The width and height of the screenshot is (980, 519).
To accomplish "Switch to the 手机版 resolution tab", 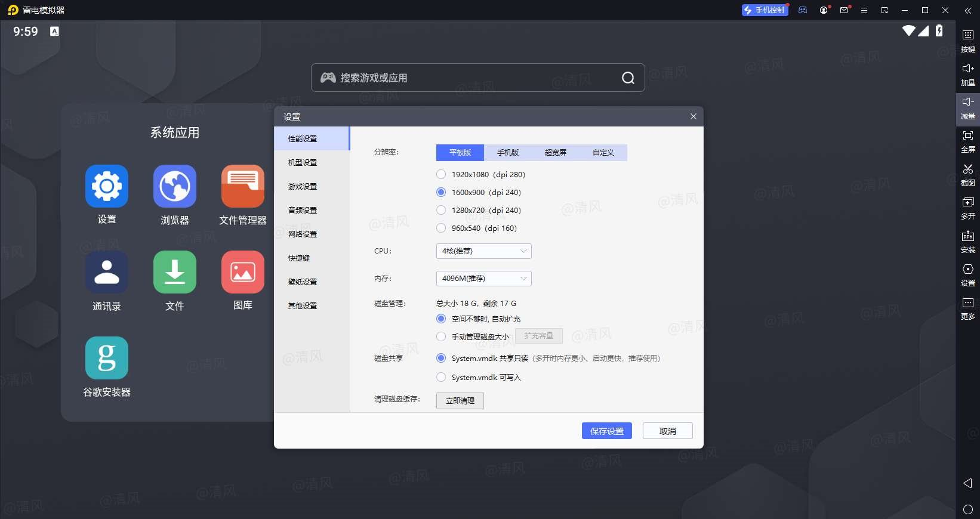I will click(507, 153).
